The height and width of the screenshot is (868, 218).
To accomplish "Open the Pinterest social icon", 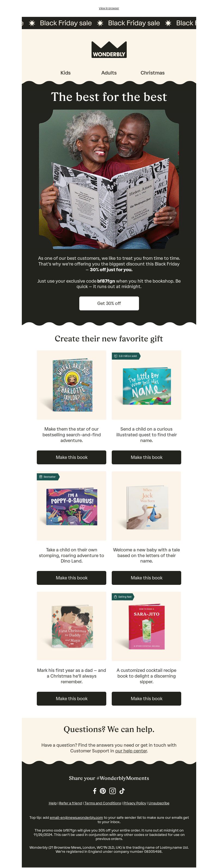I will pos(103,790).
